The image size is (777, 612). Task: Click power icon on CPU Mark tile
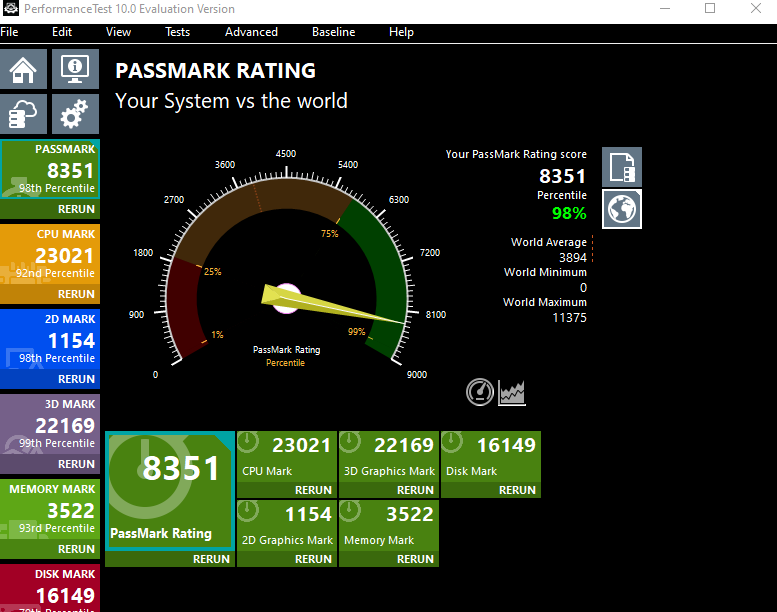tap(248, 441)
